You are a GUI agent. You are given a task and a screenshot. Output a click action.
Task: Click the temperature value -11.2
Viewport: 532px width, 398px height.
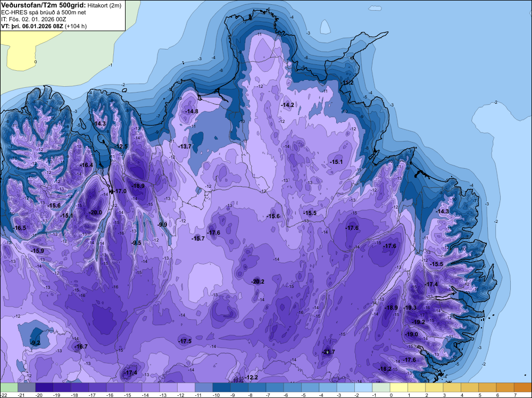[x=347, y=83]
